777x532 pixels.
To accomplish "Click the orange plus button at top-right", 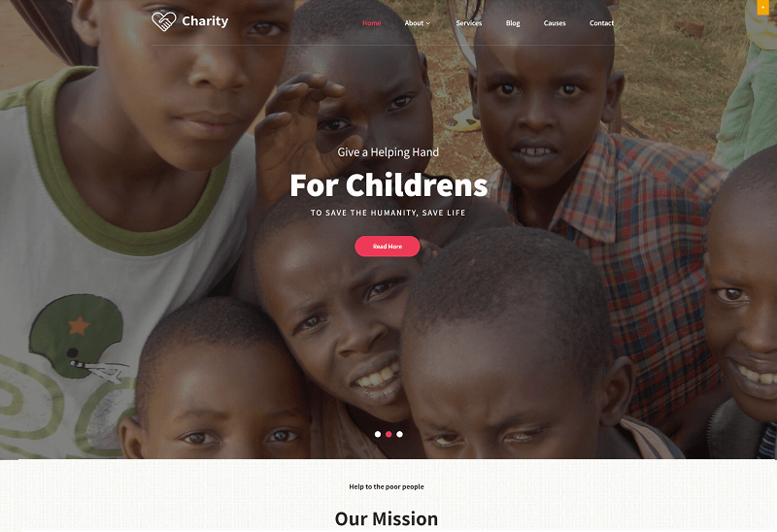I will click(x=762, y=7).
